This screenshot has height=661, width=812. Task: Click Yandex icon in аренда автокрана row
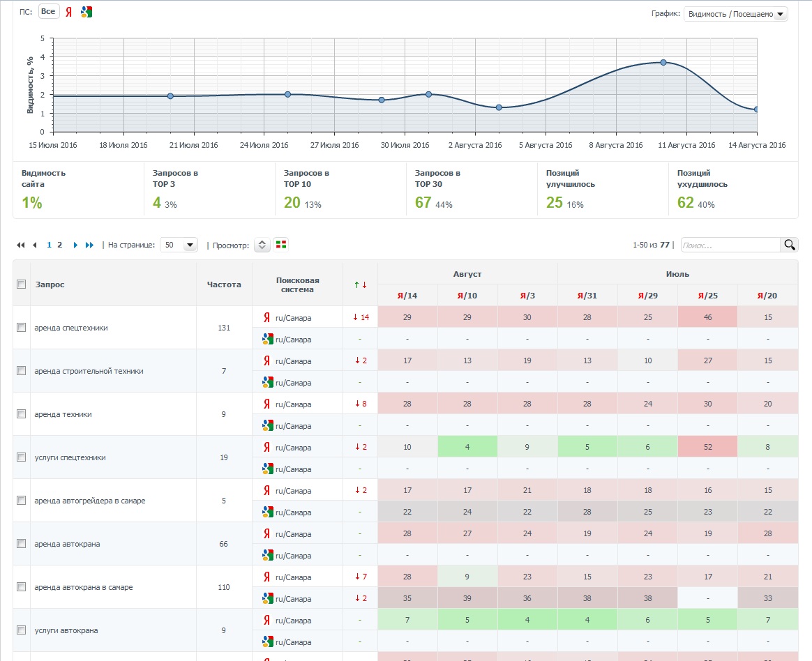click(x=266, y=533)
